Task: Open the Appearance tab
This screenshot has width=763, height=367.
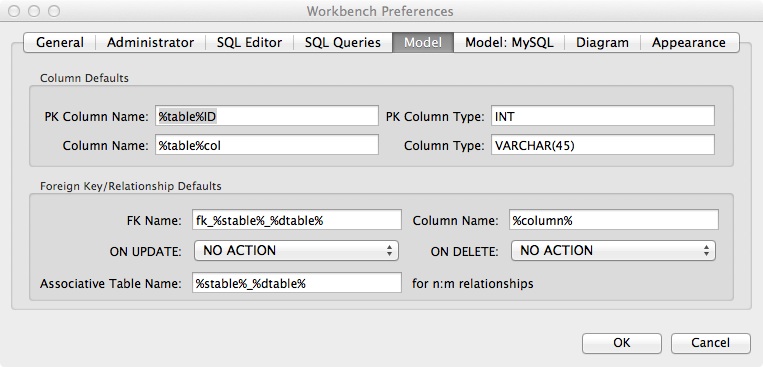Action: click(x=689, y=42)
